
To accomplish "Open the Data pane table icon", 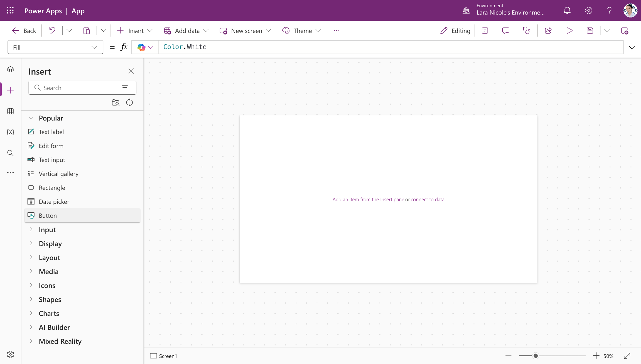I will 10,111.
